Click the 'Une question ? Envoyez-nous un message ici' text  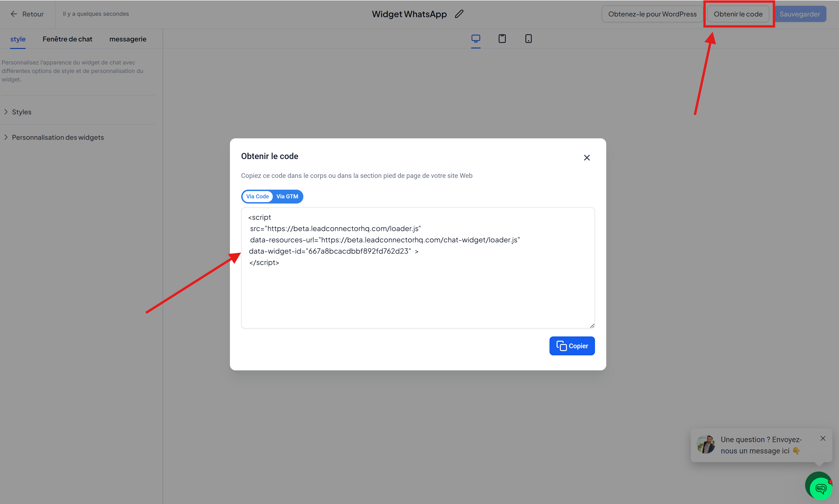point(761,445)
